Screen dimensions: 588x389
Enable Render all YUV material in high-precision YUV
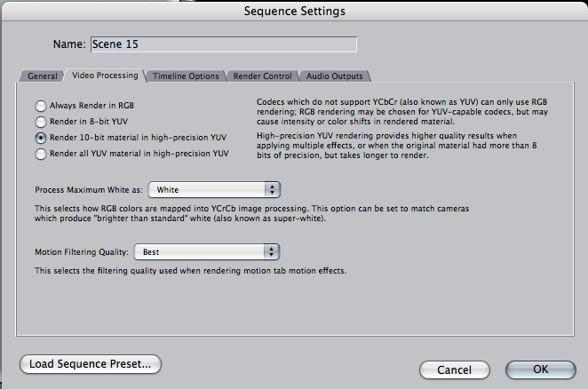click(41, 154)
